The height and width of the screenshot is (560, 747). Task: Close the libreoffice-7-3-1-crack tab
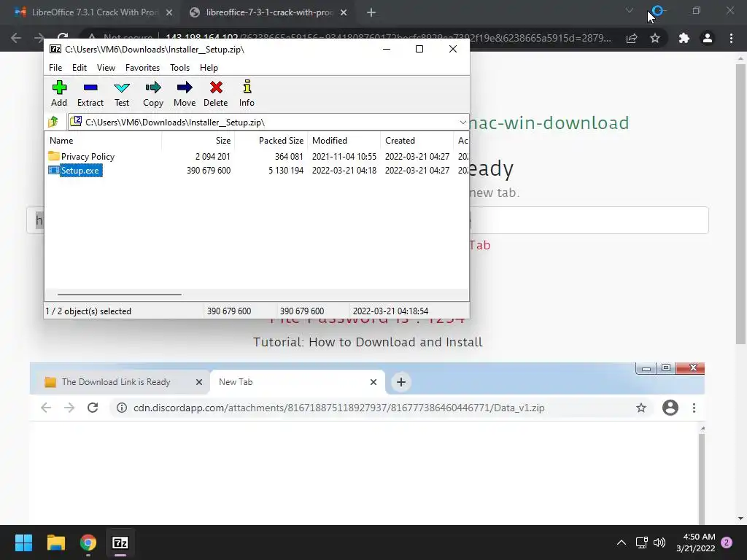point(344,13)
